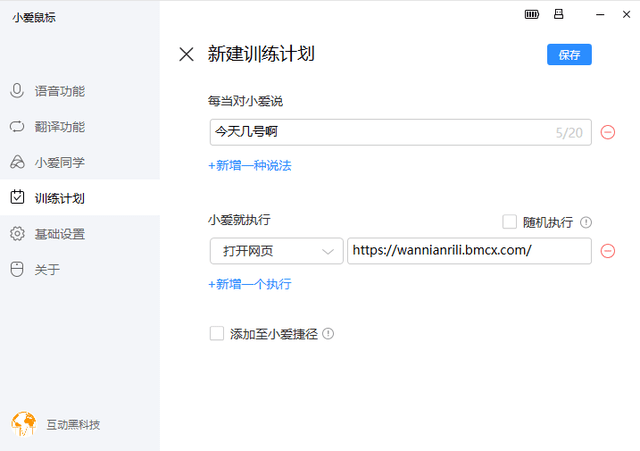Expand the 打开网页 action type dropdown
This screenshot has width=640, height=451.
pyautogui.click(x=276, y=251)
